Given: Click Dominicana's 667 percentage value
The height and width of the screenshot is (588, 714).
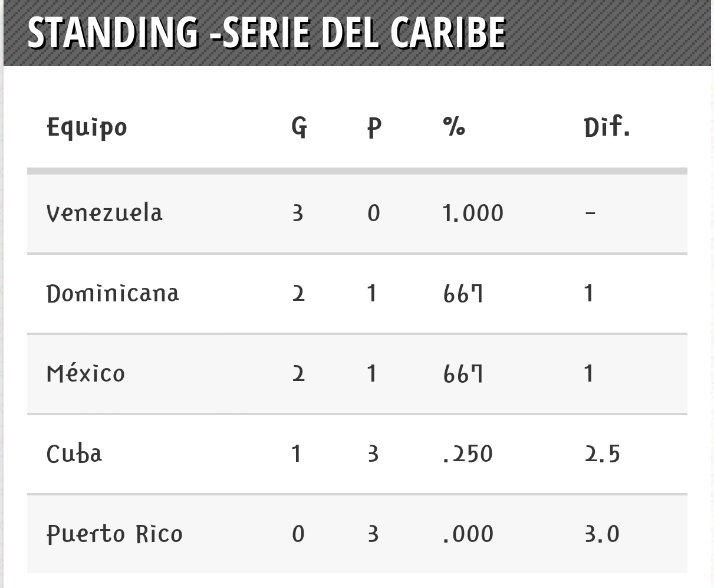Looking at the screenshot, I should pyautogui.click(x=463, y=293).
